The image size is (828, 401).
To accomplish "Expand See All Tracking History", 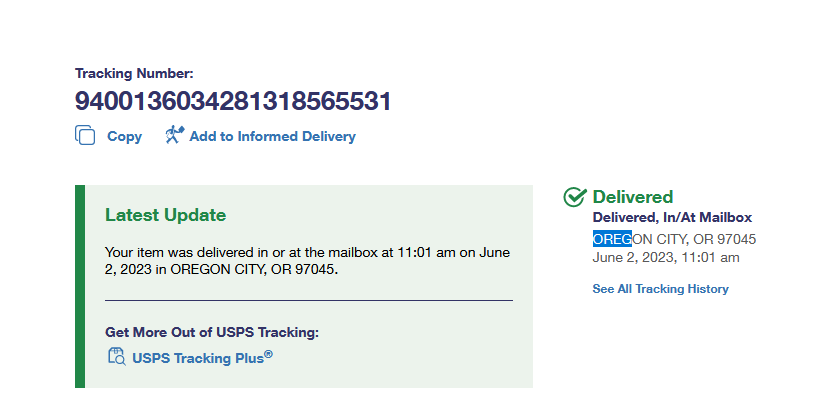I will 660,289.
